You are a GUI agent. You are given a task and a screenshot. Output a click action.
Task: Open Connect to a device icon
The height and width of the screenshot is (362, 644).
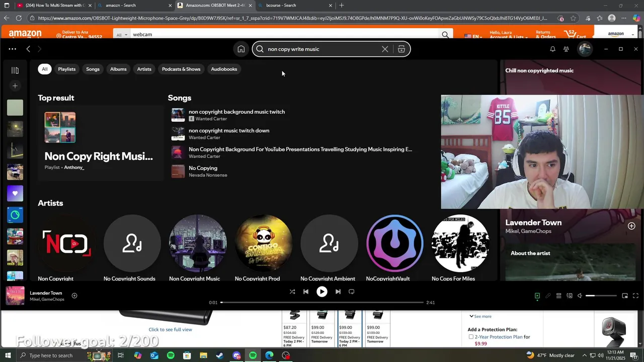[570, 296]
